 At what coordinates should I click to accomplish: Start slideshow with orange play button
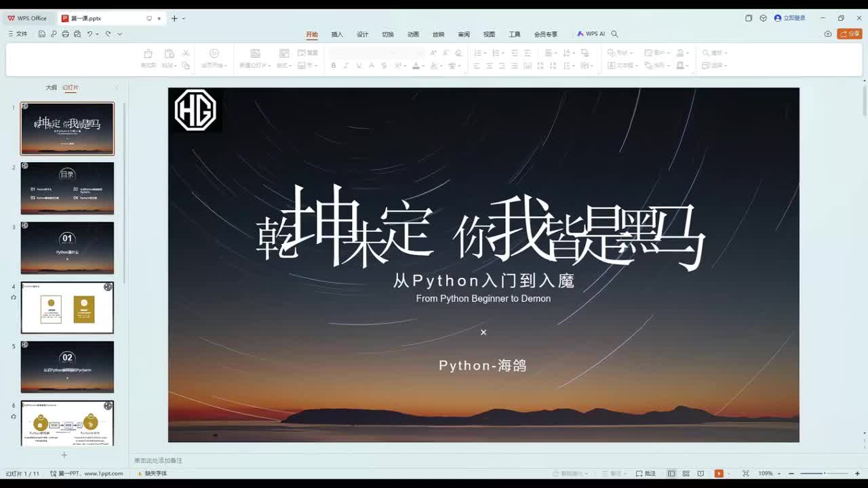pyautogui.click(x=719, y=474)
